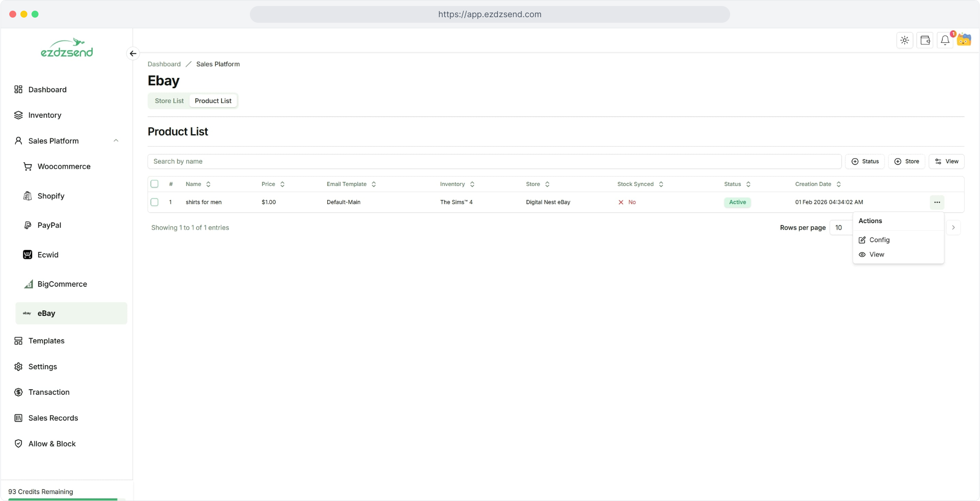Open Shopify from sidebar
This screenshot has height=501, width=980.
(x=51, y=196)
